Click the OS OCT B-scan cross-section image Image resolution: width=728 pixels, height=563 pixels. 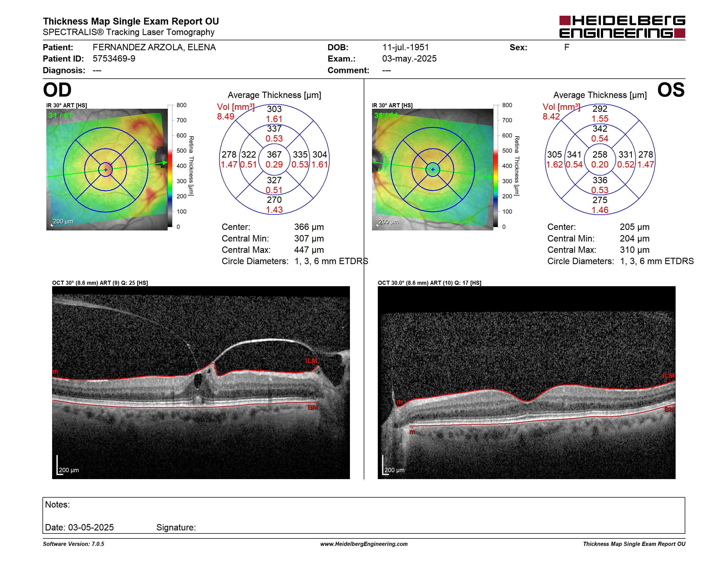[527, 383]
